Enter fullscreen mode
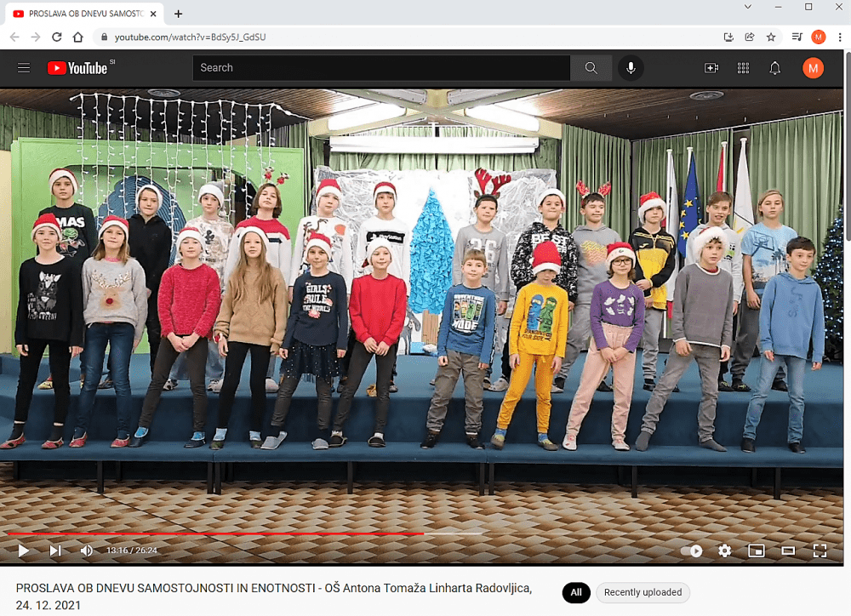Viewport: 851px width, 616px height. coord(820,550)
